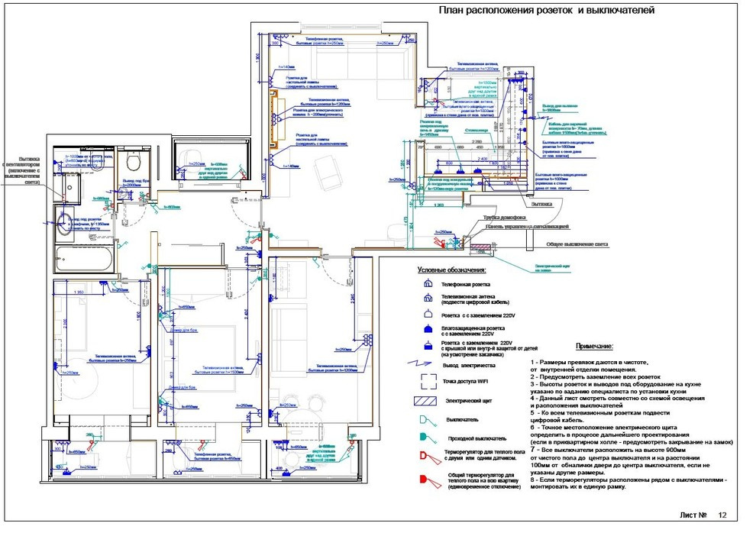The width and height of the screenshot is (756, 536).
Task: Click the moisture-proof socket legend symbol
Action: click(x=428, y=330)
